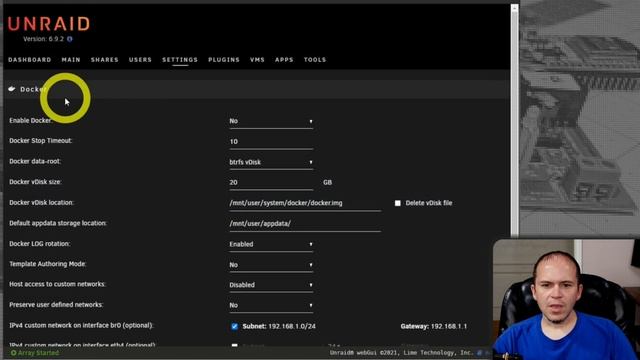Click the Docker Stop Timeout field
The height and width of the screenshot is (360, 640).
(x=271, y=142)
